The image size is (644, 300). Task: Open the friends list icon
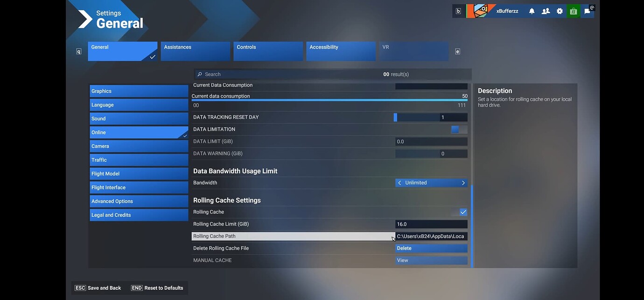(546, 11)
